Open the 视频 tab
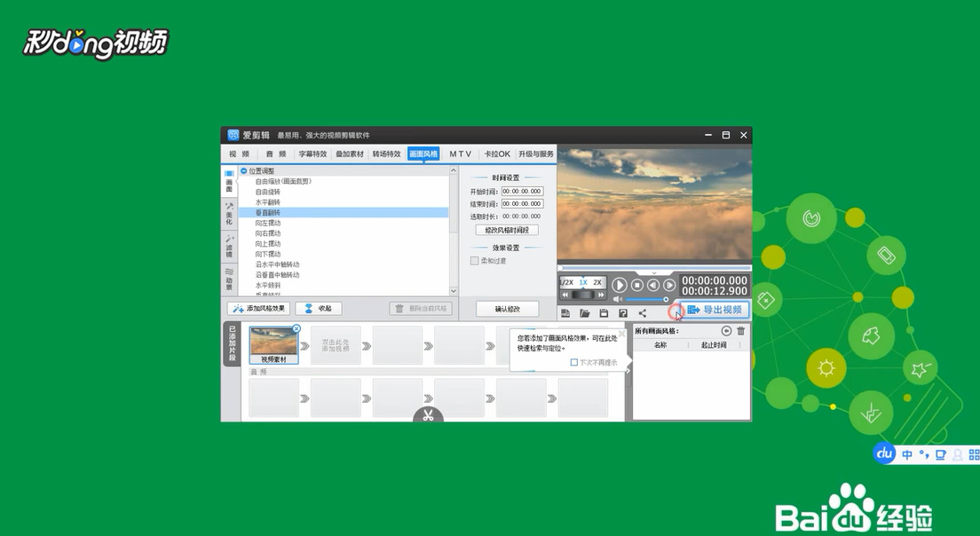The height and width of the screenshot is (536, 980). [x=238, y=154]
